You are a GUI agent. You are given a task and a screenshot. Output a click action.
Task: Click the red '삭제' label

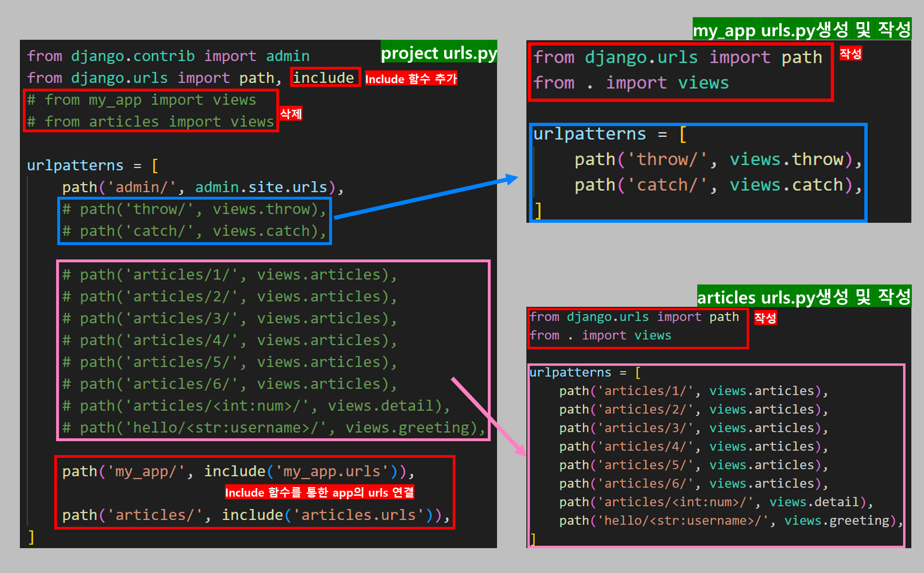(291, 113)
